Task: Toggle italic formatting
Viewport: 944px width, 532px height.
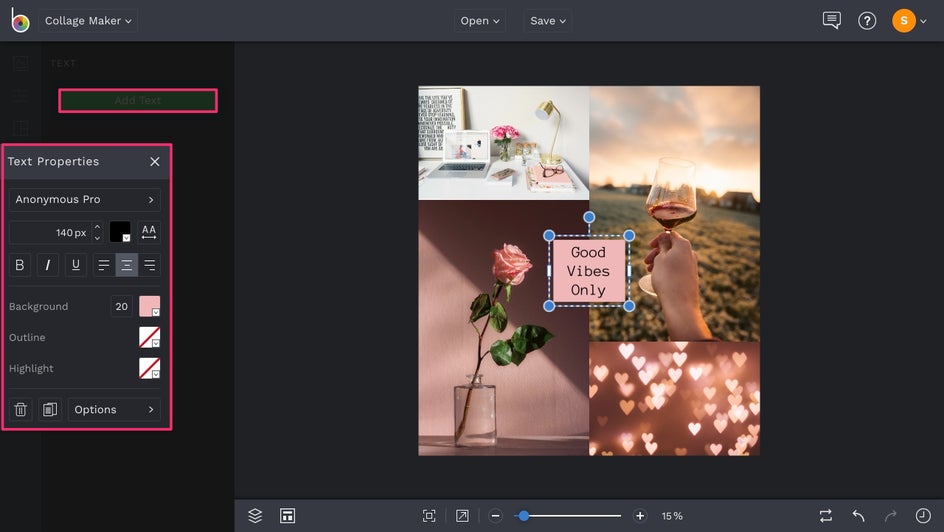Action: (x=48, y=265)
